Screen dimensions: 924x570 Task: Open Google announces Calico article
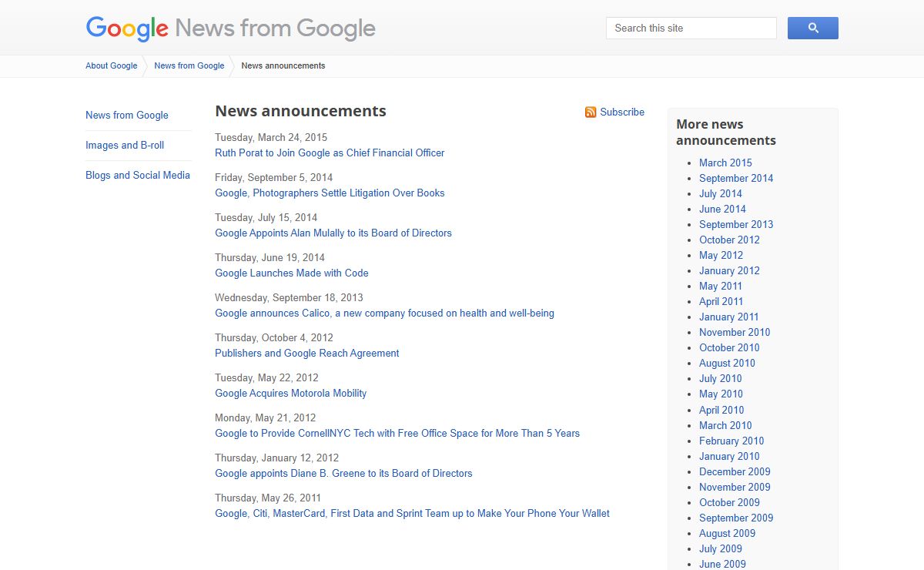[x=384, y=313]
